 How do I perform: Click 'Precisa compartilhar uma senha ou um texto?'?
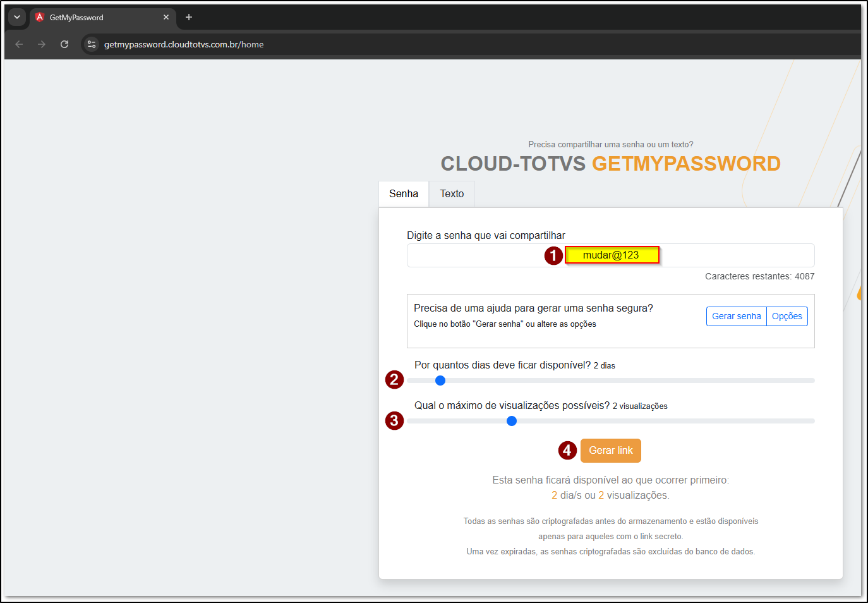(611, 145)
